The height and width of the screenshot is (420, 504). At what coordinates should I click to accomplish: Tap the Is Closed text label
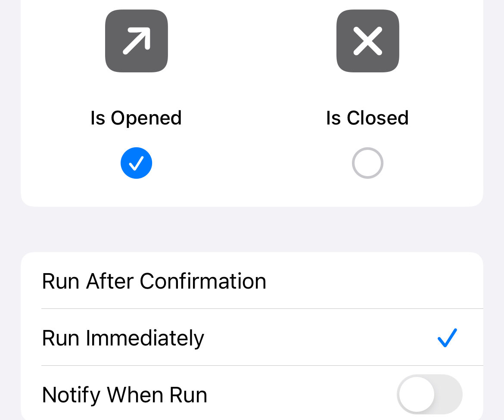point(367,118)
